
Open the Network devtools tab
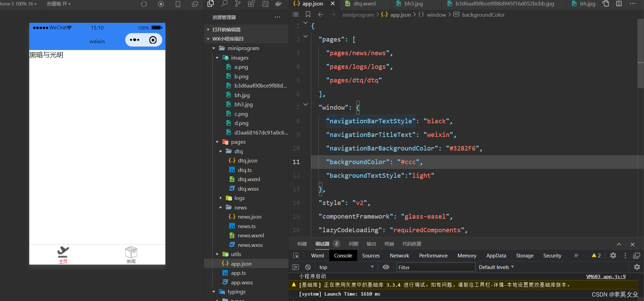coord(399,256)
